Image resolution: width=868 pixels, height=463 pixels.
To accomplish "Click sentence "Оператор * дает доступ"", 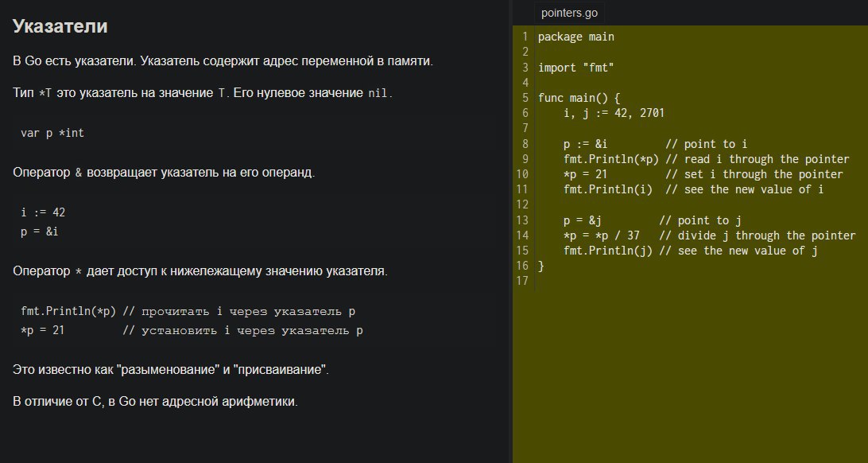I will pos(200,271).
